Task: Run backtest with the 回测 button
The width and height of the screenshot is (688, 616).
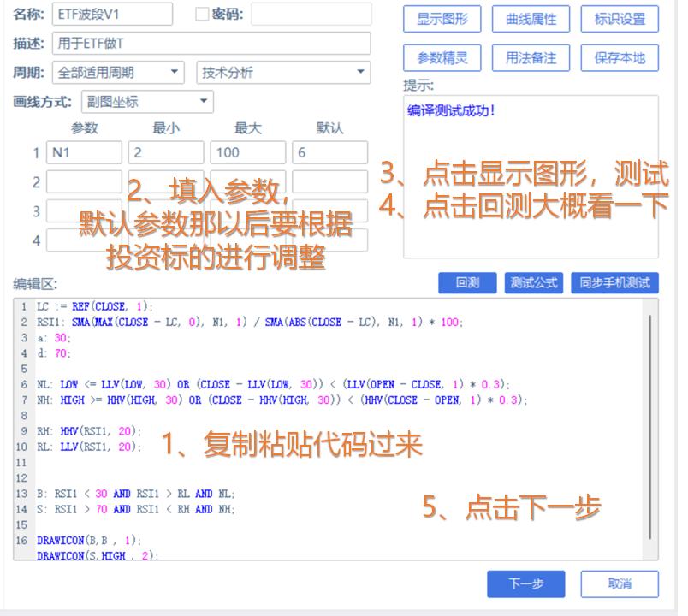Action: pos(469,282)
